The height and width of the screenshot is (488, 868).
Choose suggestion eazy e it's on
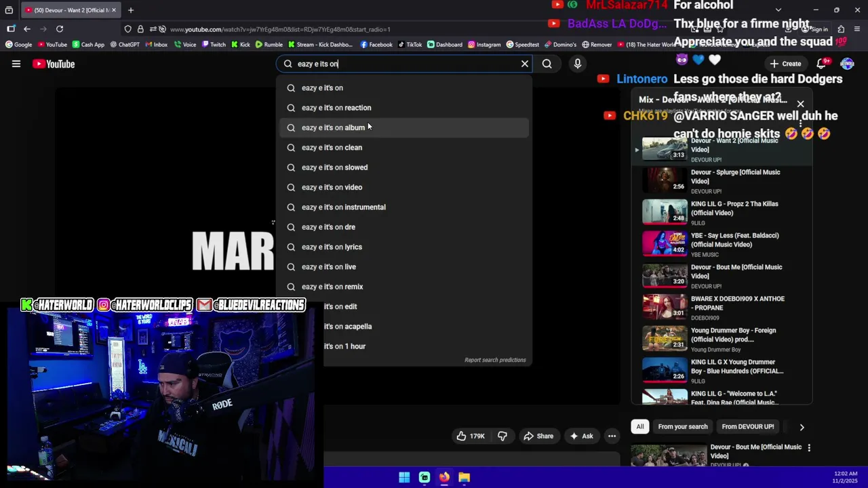click(404, 88)
